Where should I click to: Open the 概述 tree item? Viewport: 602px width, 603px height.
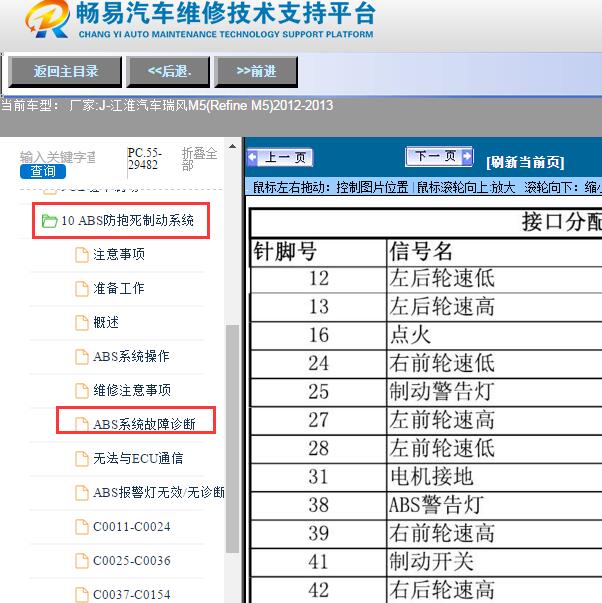coord(106,322)
